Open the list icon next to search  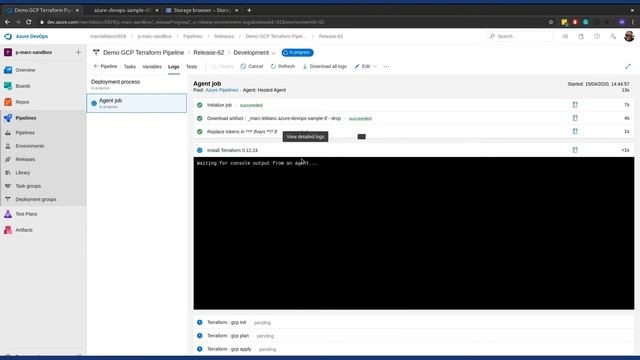click(565, 36)
